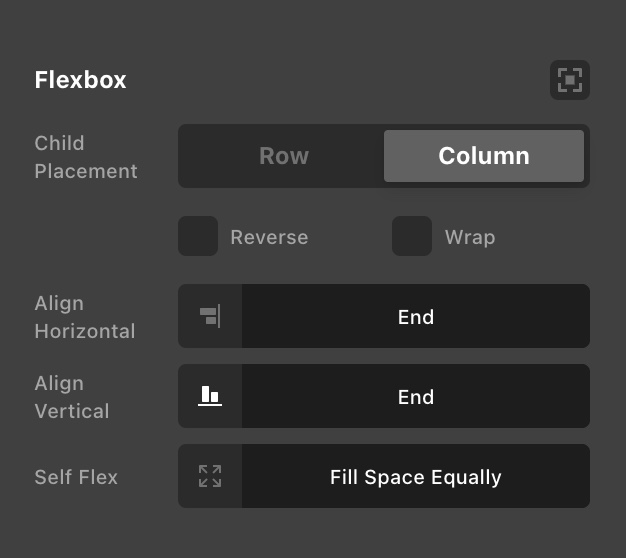This screenshot has width=626, height=558.
Task: Click the align-right icon in Align Horizontal
Action: (x=210, y=316)
